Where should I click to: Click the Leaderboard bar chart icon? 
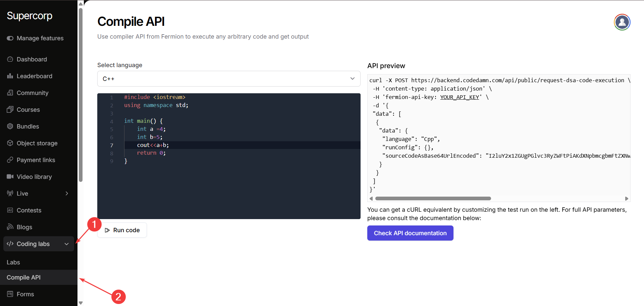point(10,76)
